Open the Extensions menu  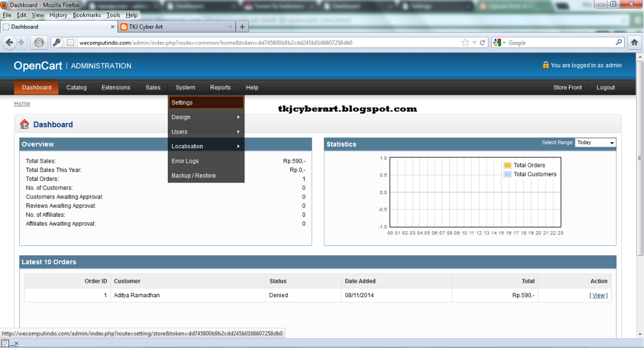(x=116, y=87)
